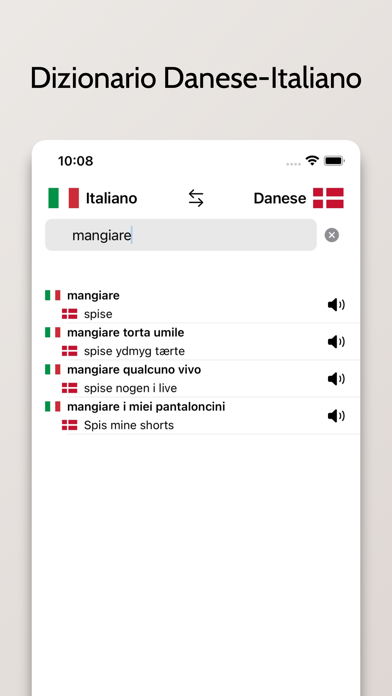The height and width of the screenshot is (696, 392).
Task: Select the Italiano language label
Action: pyautogui.click(x=111, y=198)
